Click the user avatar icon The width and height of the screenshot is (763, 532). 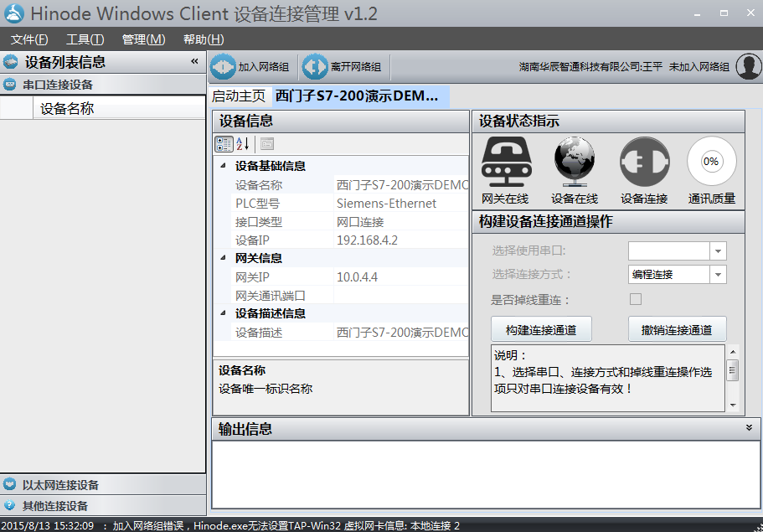(748, 67)
